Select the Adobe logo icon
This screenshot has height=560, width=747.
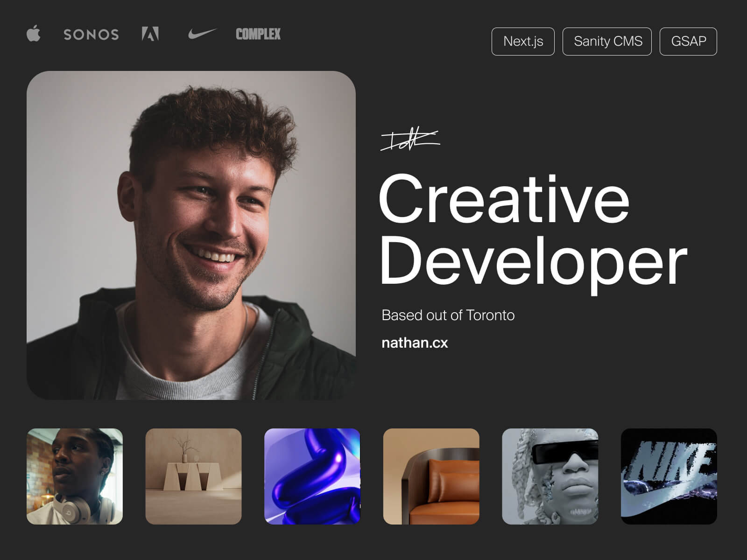150,34
